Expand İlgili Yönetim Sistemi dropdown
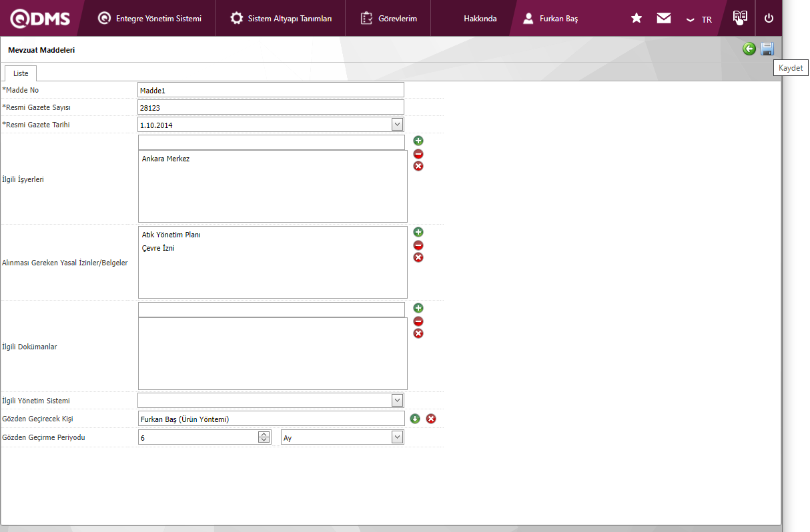 point(397,400)
